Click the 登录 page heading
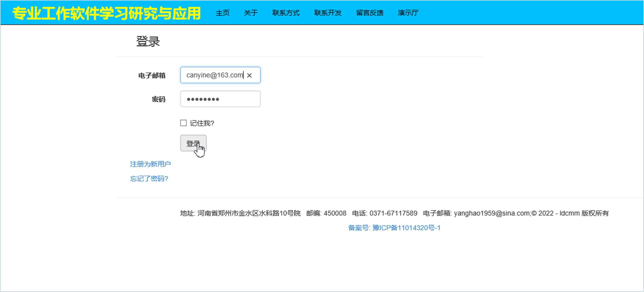Screen dimensions: 644x292 pos(148,41)
